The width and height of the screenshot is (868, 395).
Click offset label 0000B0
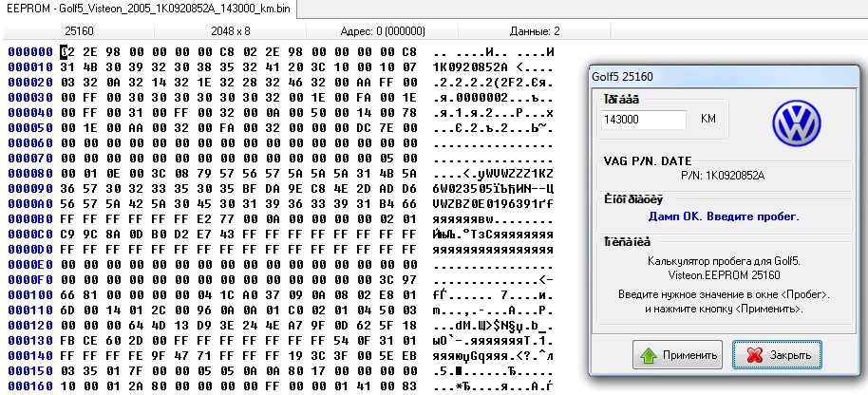pos(30,219)
